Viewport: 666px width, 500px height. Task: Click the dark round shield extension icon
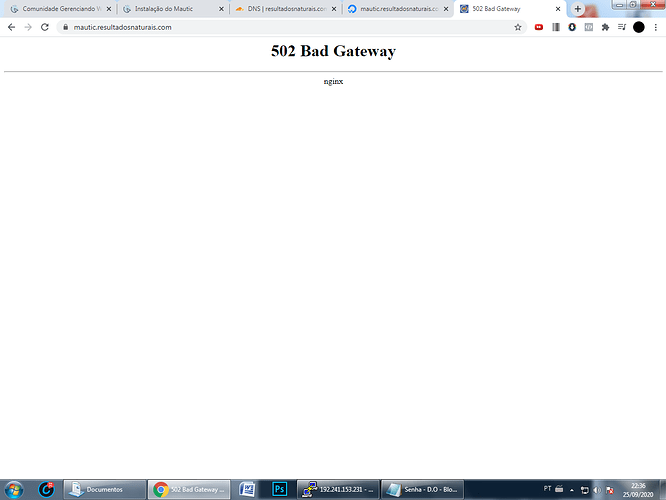pyautogui.click(x=572, y=27)
